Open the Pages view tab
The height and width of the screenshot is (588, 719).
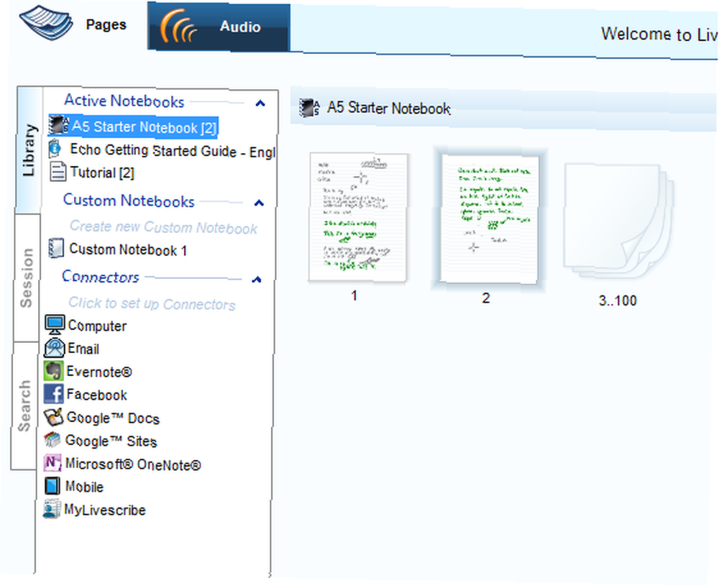74,24
